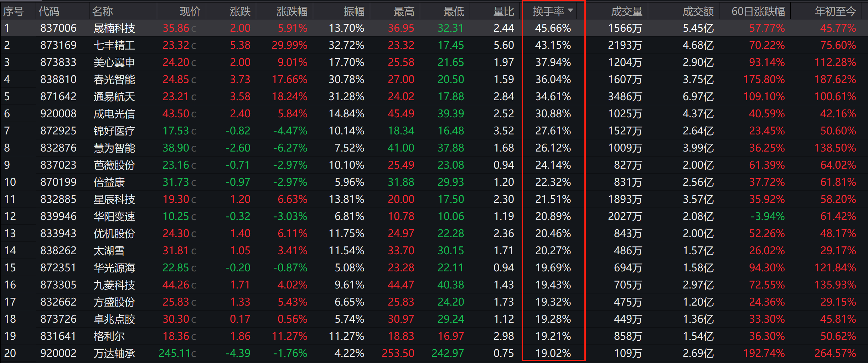Select stock 锦好医疗
Image resolution: width=868 pixels, height=363 pixels.
114,131
